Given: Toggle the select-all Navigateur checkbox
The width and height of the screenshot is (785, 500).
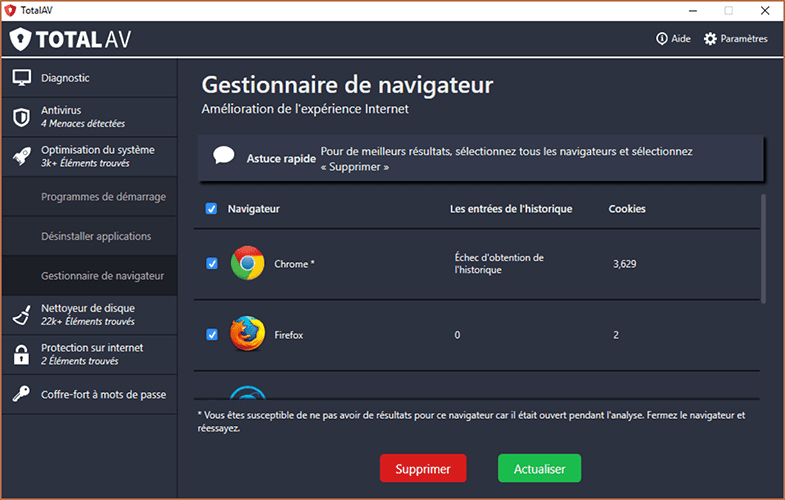Looking at the screenshot, I should click(x=211, y=209).
